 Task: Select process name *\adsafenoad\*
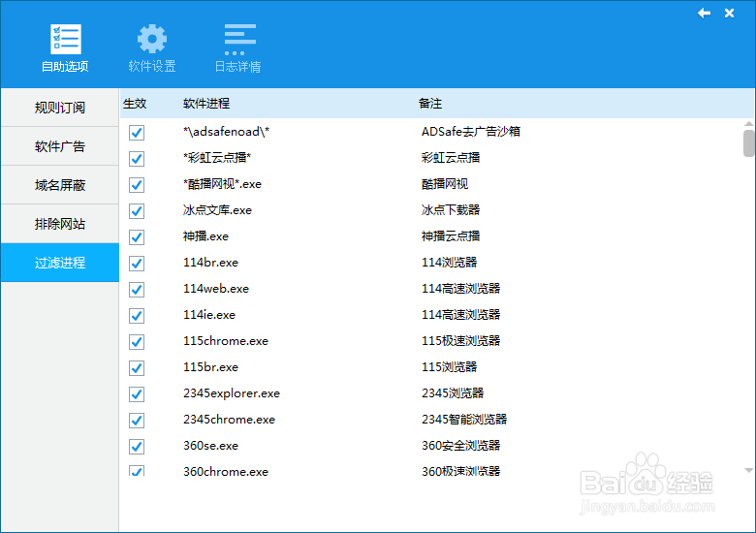[226, 132]
